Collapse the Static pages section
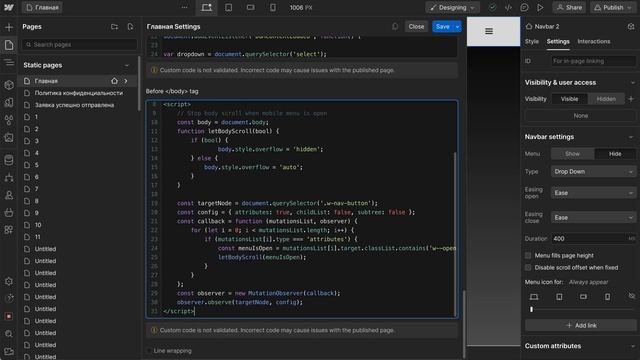640x360 pixels. (x=127, y=65)
